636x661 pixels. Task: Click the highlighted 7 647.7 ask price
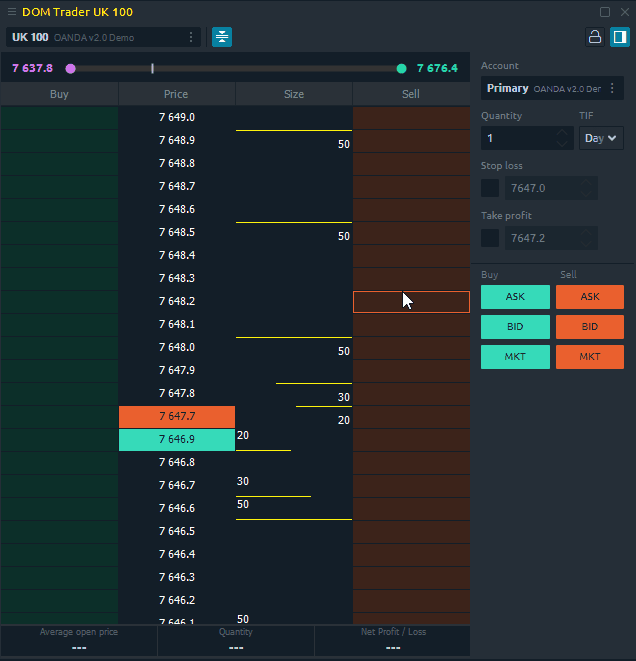176,417
